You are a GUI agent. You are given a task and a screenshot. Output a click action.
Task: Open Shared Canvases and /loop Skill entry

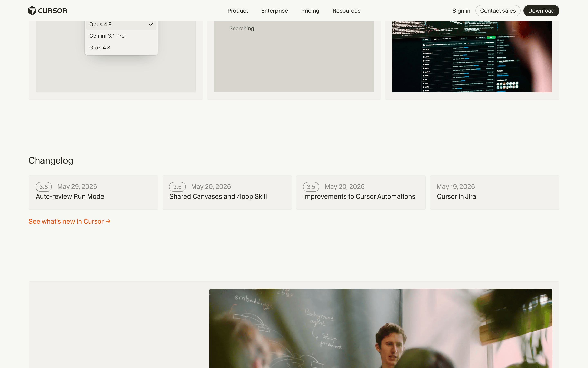pos(227,192)
